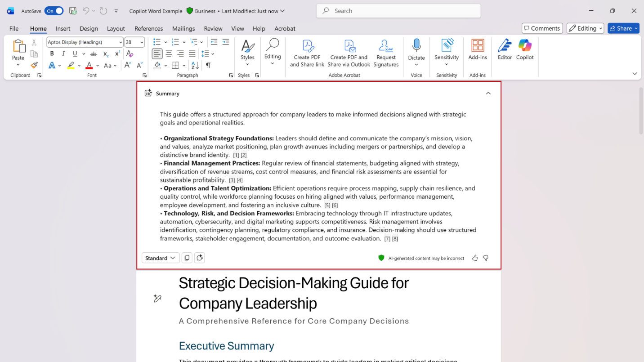Screen dimensions: 644x362
Task: Apply the red font color
Action: pos(89,65)
